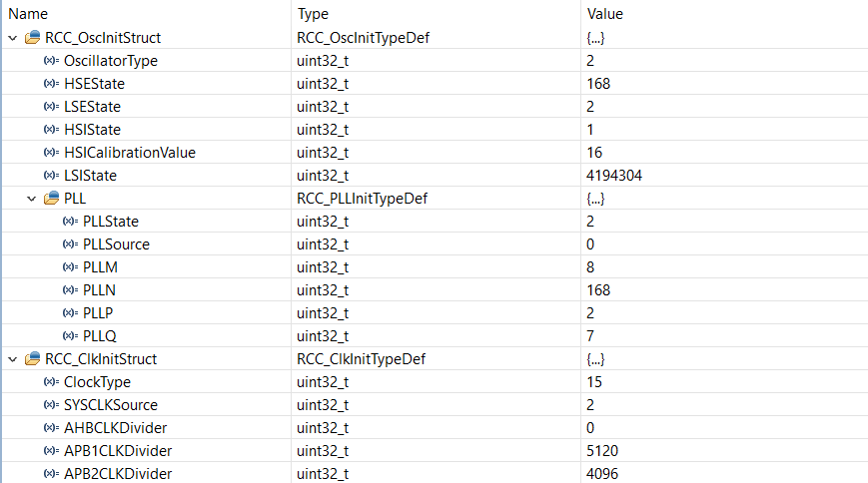Collapse the PLL struct expander
Screen dimensions: 868x483
pos(31,199)
